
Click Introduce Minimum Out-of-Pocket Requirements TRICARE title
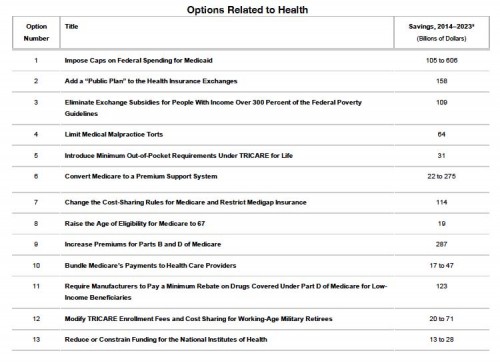pyautogui.click(x=179, y=155)
